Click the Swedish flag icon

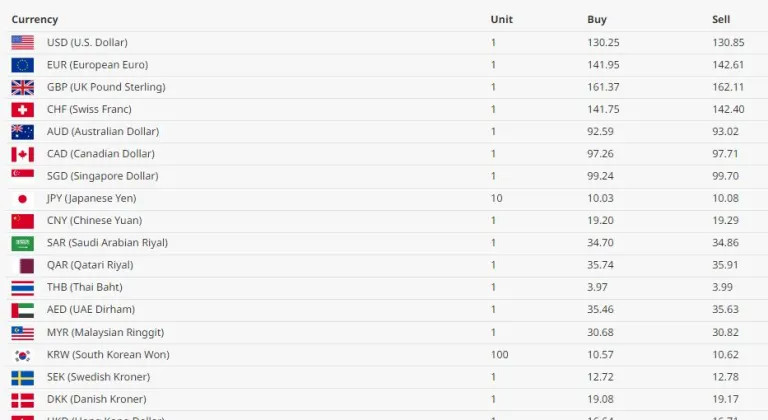coord(23,378)
